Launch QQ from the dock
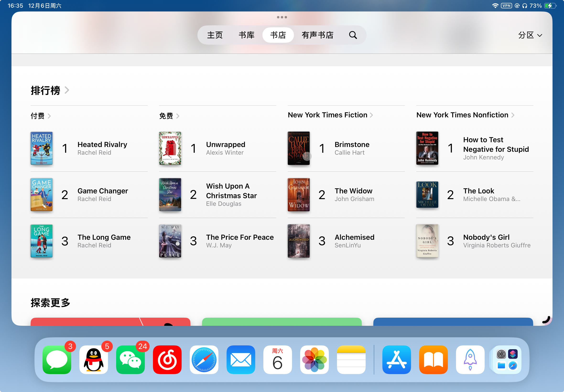This screenshot has width=564, height=392. (93, 359)
